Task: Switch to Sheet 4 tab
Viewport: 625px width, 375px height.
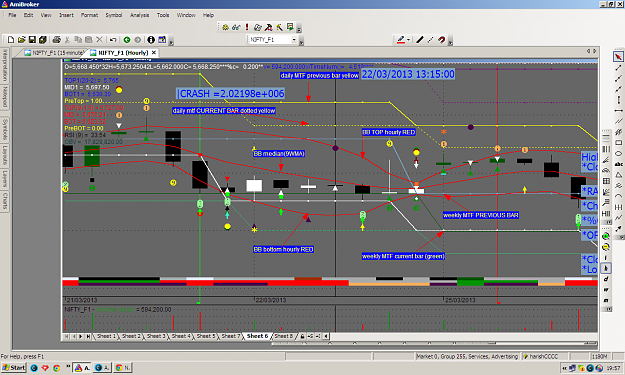Action: [x=181, y=336]
